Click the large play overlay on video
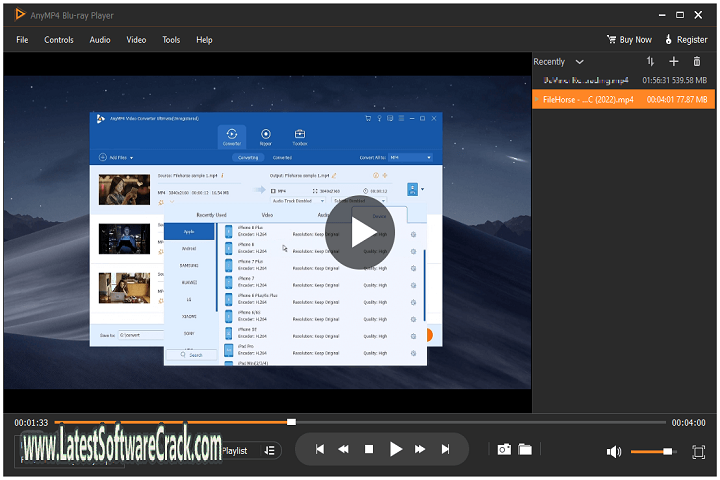The width and height of the screenshot is (720, 480). point(360,232)
